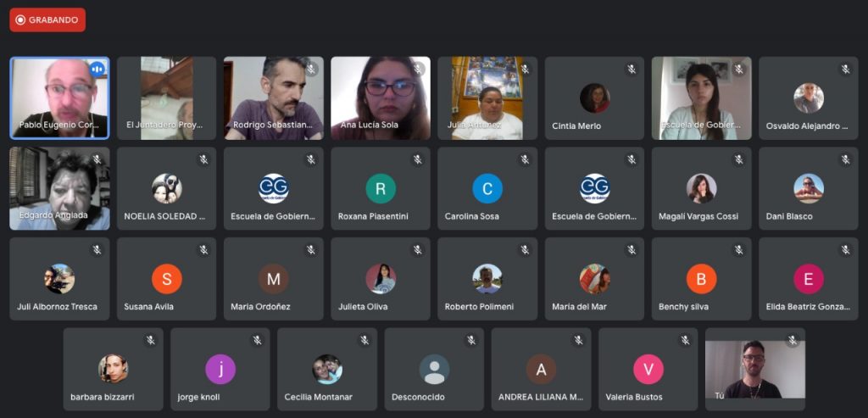
Task: Select Roxana Piasentini's green R avatar
Action: 381,188
